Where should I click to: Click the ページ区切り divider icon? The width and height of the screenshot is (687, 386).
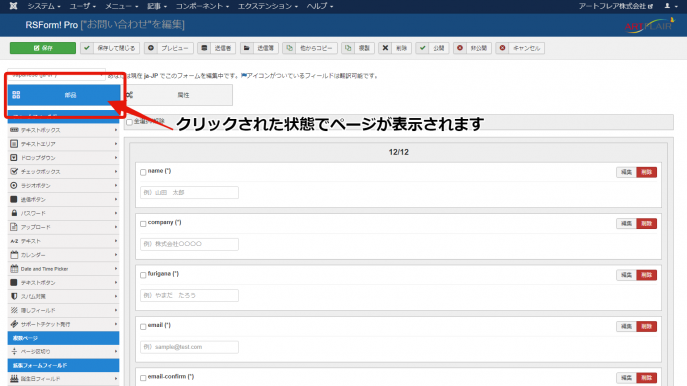(x=14, y=351)
